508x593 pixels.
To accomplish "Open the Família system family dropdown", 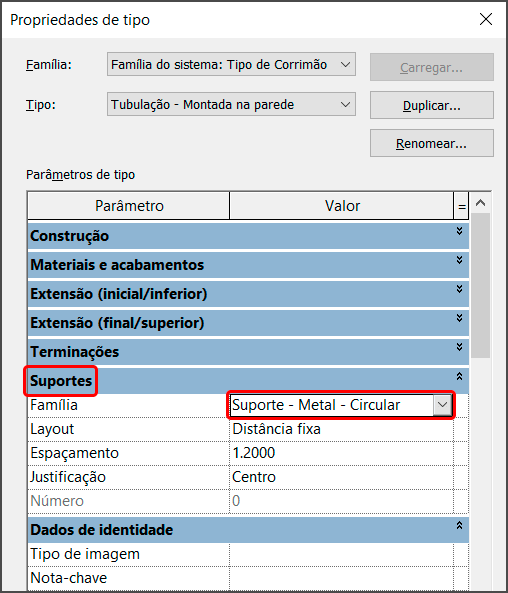I will (x=231, y=64).
